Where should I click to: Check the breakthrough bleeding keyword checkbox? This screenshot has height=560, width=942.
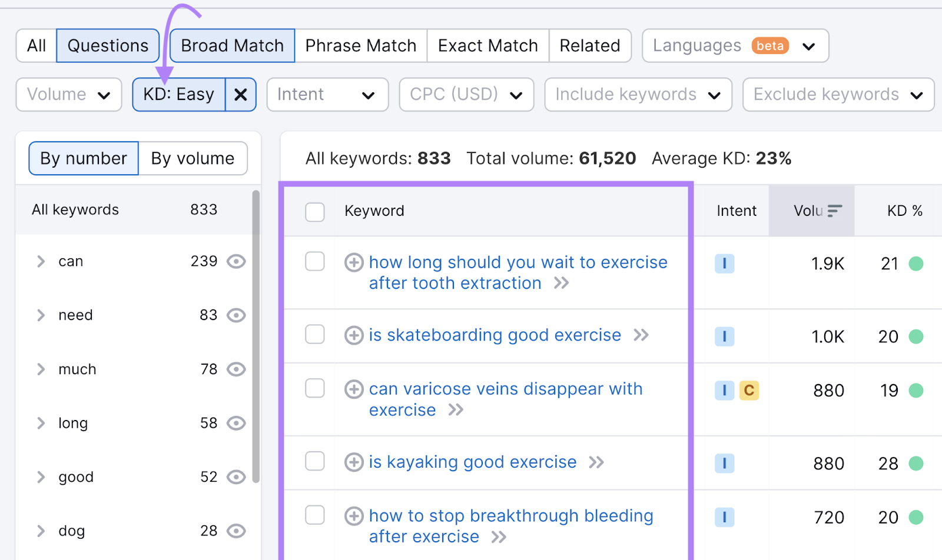pyautogui.click(x=315, y=515)
